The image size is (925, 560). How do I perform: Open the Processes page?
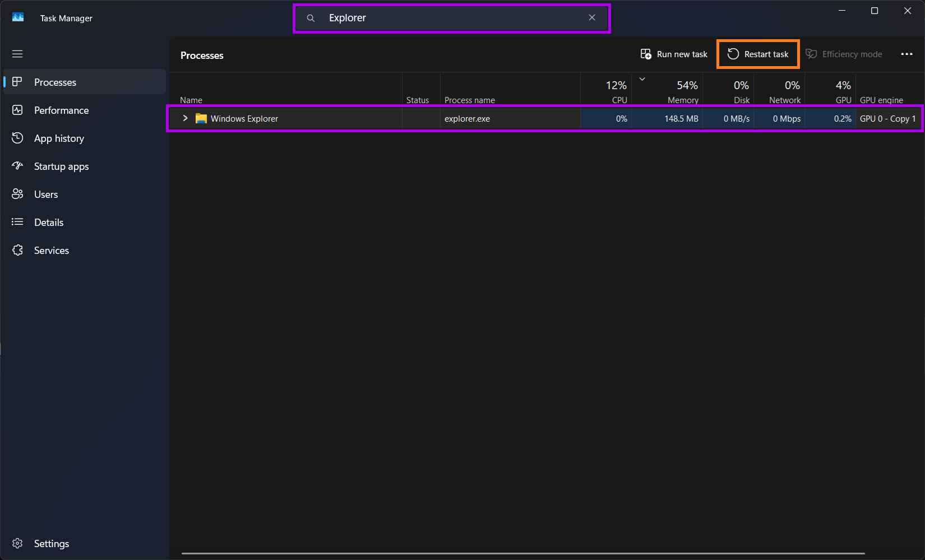[85, 82]
